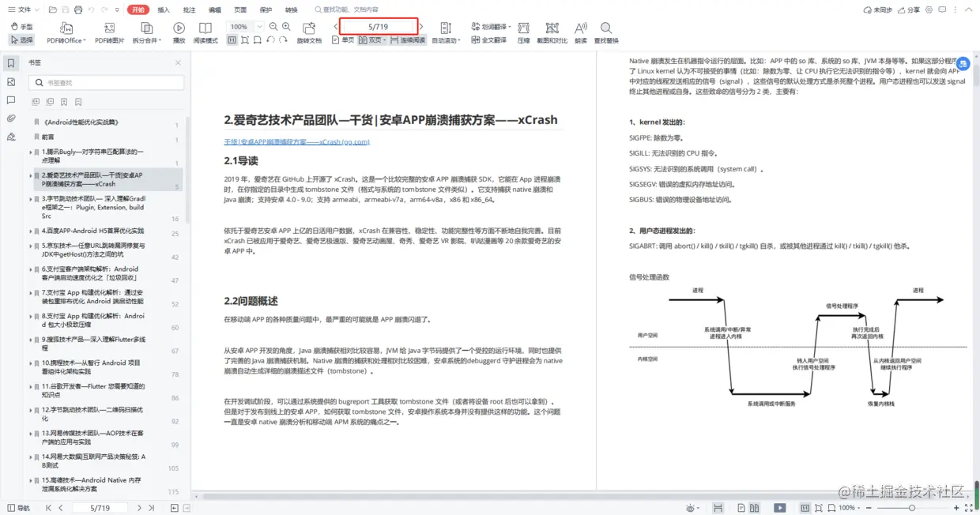
Task: Click the bookmark panel icon in sidebar
Action: click(x=11, y=63)
